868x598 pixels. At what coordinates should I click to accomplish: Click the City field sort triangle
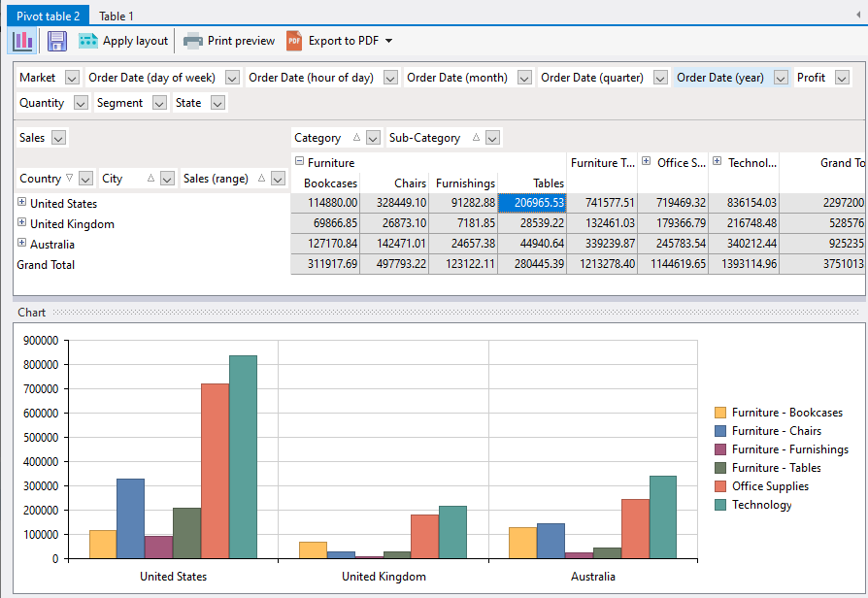150,179
